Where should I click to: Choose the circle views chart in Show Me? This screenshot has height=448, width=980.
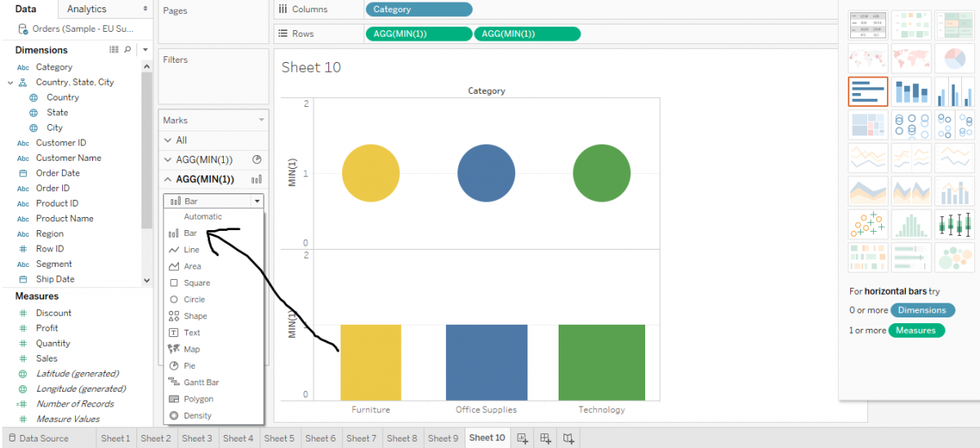pos(911,125)
